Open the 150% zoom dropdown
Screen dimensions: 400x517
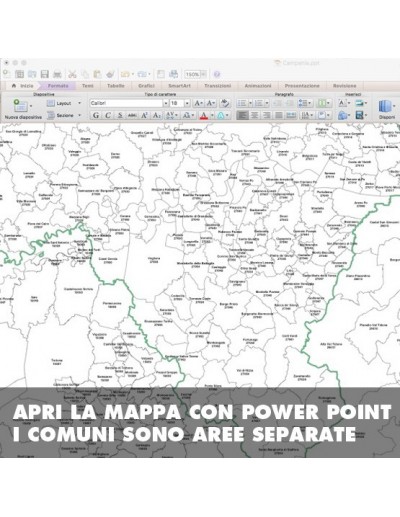pos(203,74)
